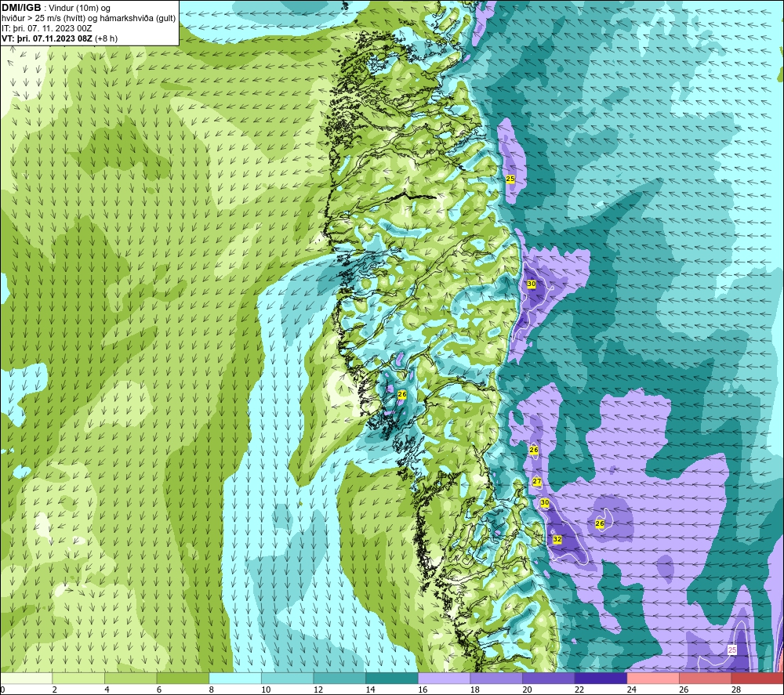The image size is (784, 695).
Task: Click the legend scale value 16
Action: pyautogui.click(x=423, y=690)
